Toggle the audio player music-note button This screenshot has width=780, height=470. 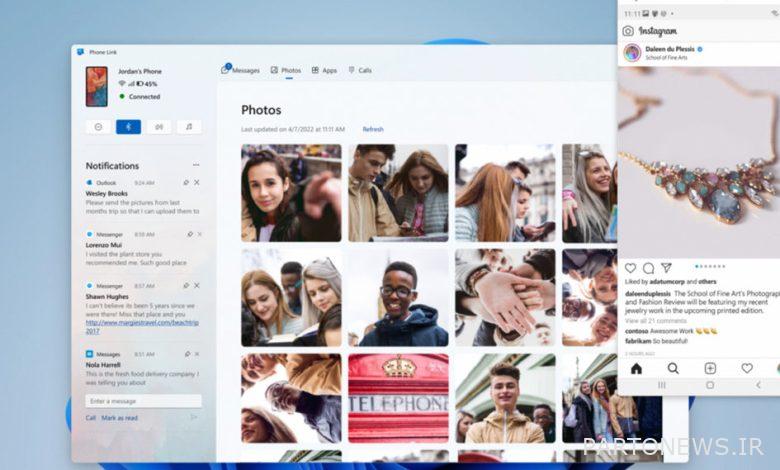point(189,127)
